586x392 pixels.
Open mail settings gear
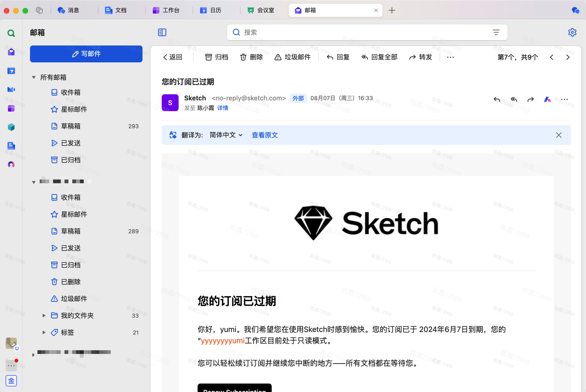click(x=572, y=32)
